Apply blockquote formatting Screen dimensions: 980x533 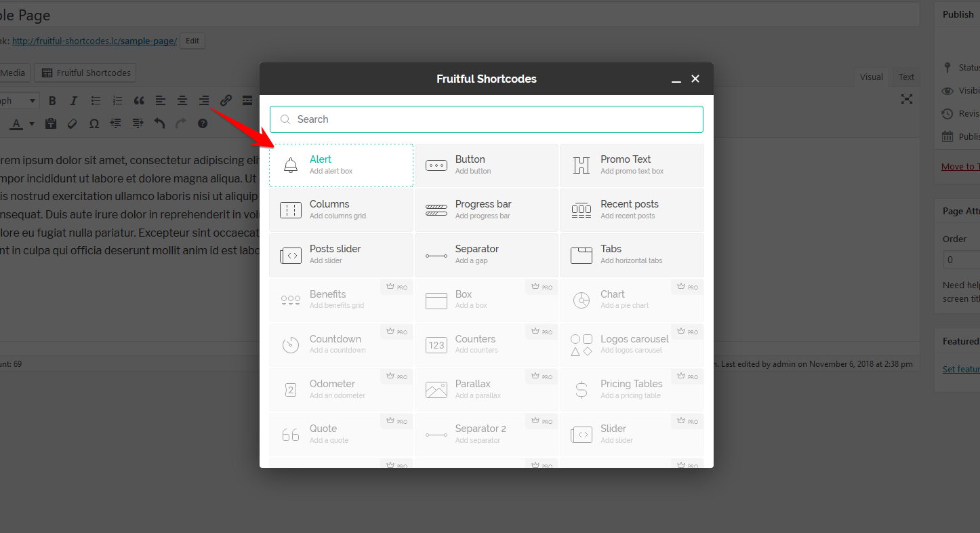pyautogui.click(x=139, y=101)
